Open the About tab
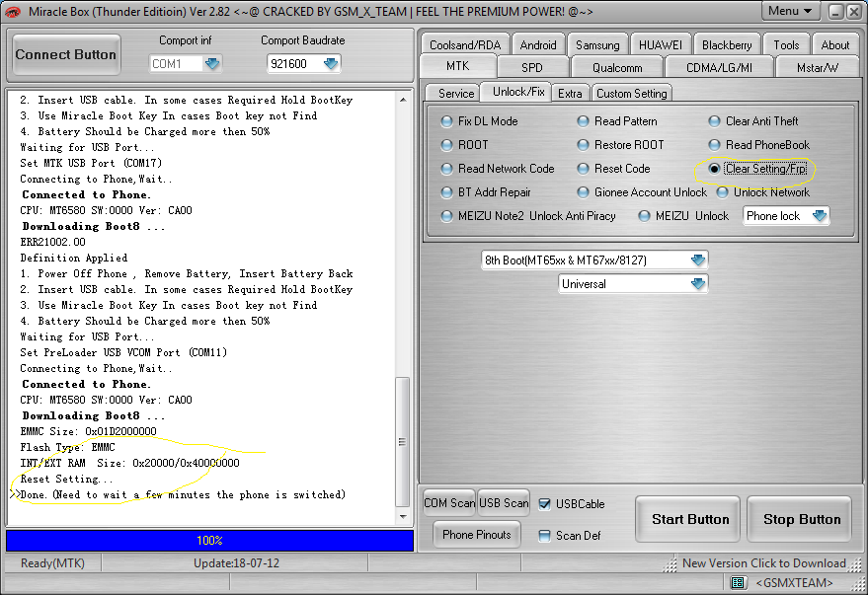This screenshot has height=595, width=868. click(x=834, y=44)
